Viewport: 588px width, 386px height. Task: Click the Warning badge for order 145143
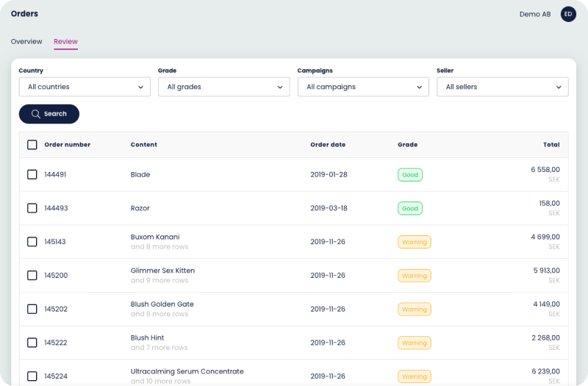click(x=414, y=242)
